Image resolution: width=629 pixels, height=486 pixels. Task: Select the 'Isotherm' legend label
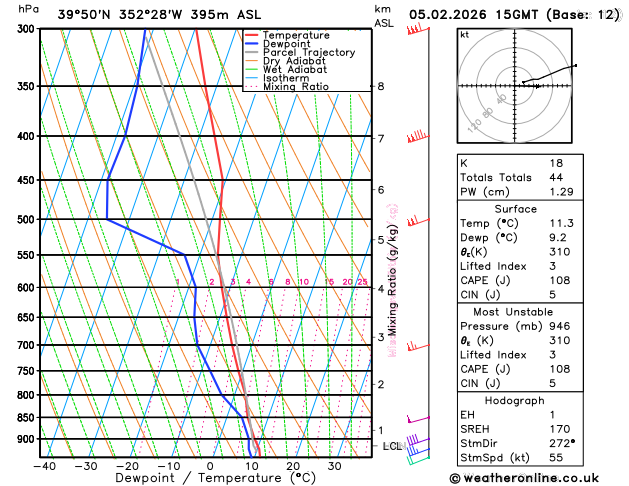pos(286,78)
